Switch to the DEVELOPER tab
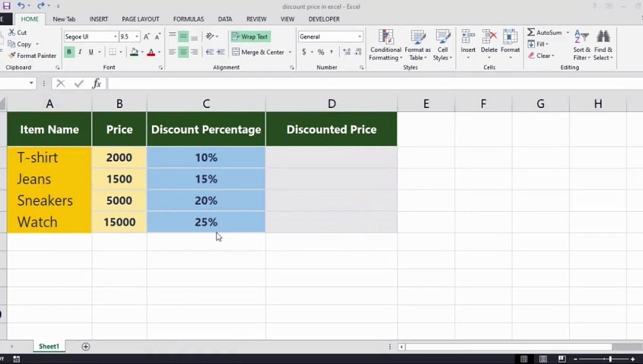 (x=324, y=19)
